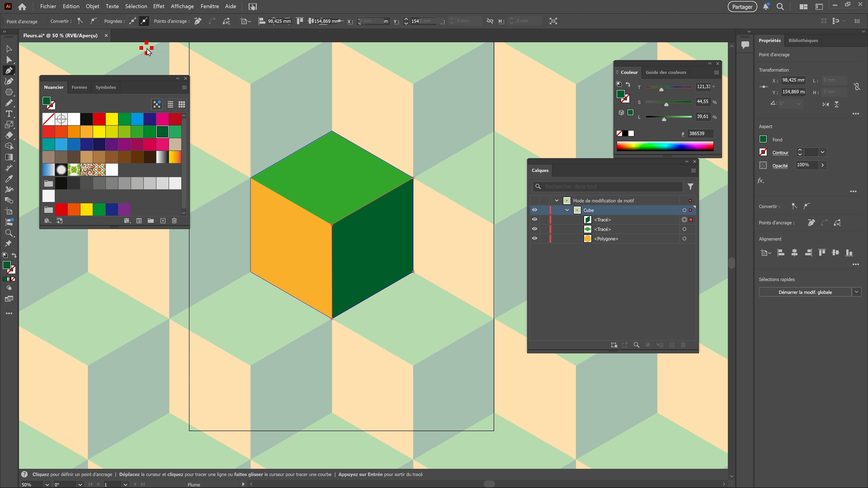Click the Contour link label
868x488 pixels.
pos(780,152)
